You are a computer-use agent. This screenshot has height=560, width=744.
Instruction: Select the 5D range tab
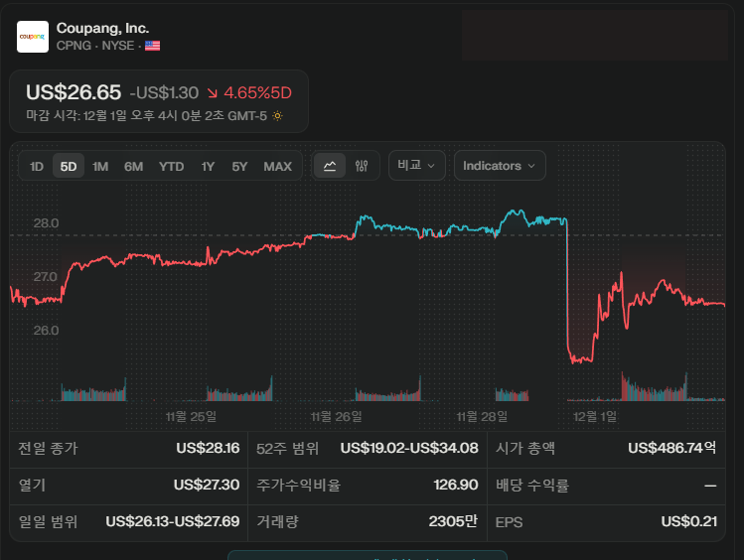click(x=69, y=167)
